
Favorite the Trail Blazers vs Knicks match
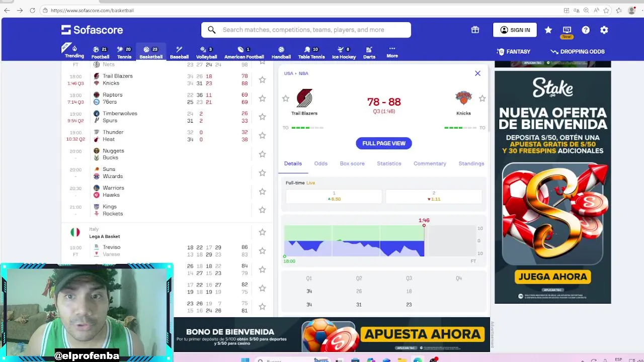point(262,79)
